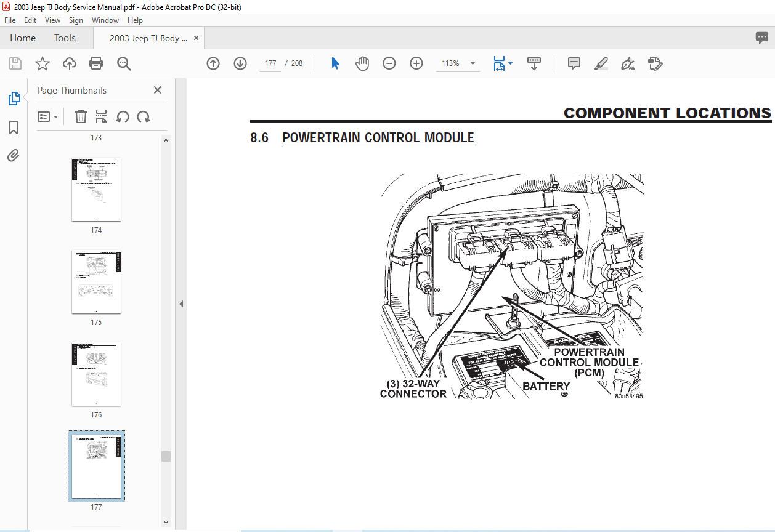Open the Sign document pen tool
The image size is (775, 532).
tap(628, 63)
